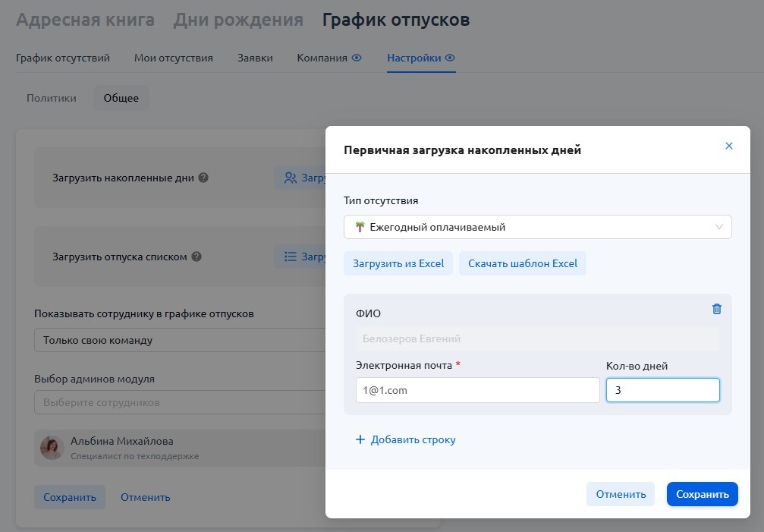Click Загрузить из Excel button
Viewport: 764px width, 532px height.
(x=398, y=263)
